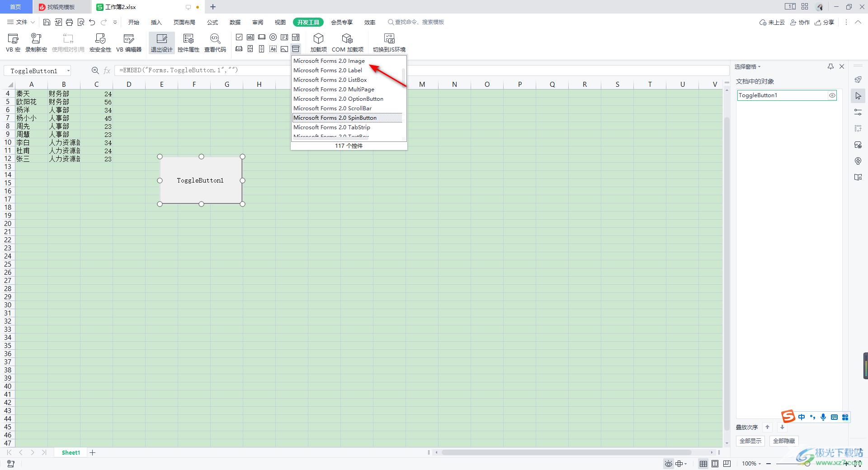
Task: Switch to page layout view
Action: (715, 464)
